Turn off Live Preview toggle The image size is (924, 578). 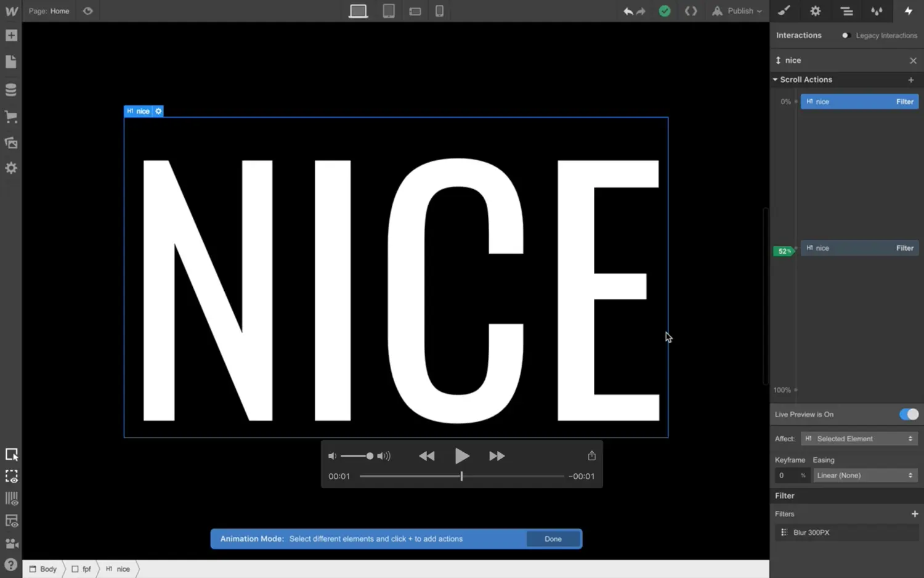tap(909, 415)
